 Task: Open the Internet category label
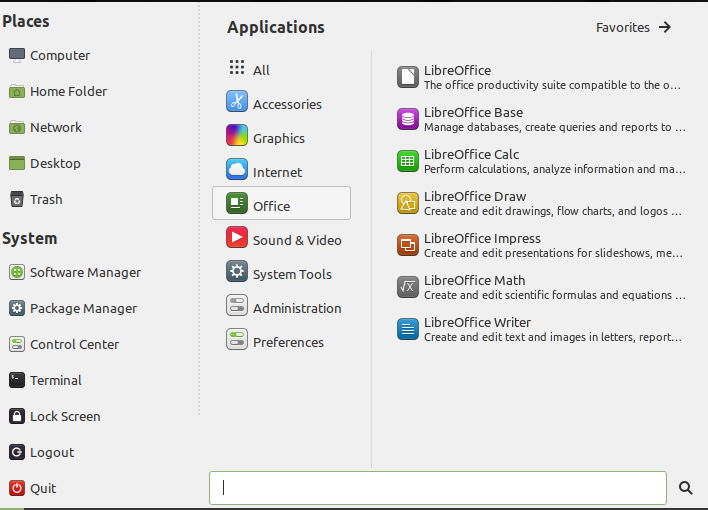[x=277, y=172]
